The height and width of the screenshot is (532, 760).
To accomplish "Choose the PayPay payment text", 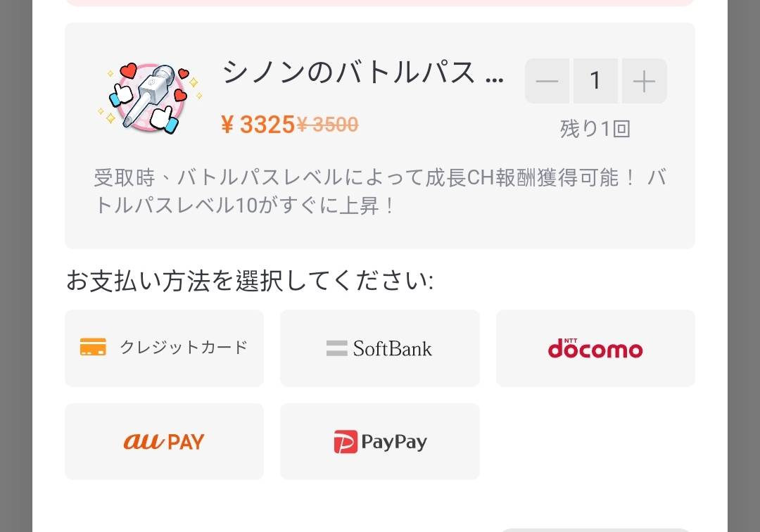I will click(x=394, y=442).
